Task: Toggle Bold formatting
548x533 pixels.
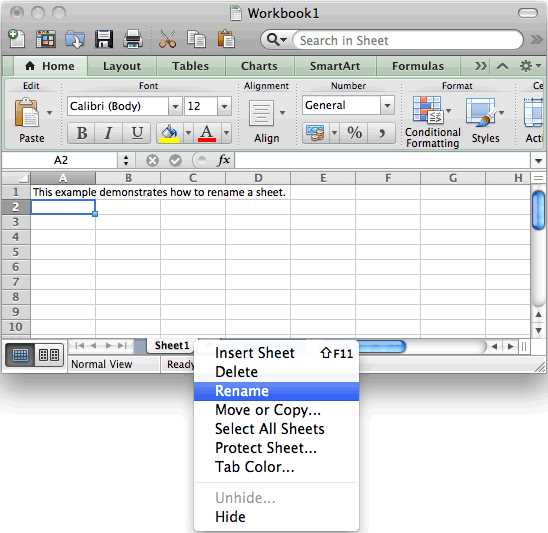Action: click(x=81, y=133)
